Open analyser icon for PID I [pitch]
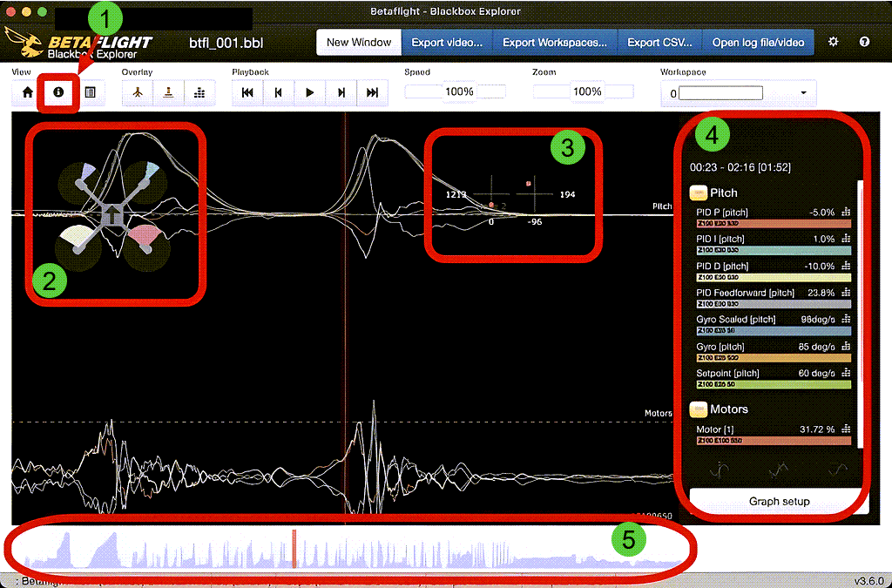Viewport: 892px width, 588px height. coord(847,239)
